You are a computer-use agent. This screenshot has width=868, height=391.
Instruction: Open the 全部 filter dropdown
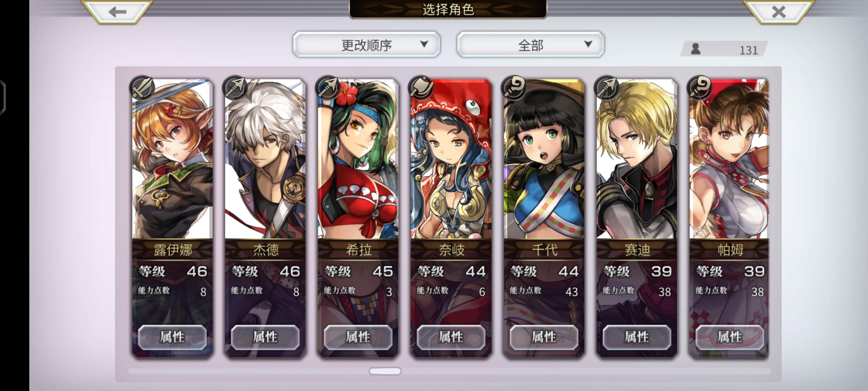click(x=531, y=45)
